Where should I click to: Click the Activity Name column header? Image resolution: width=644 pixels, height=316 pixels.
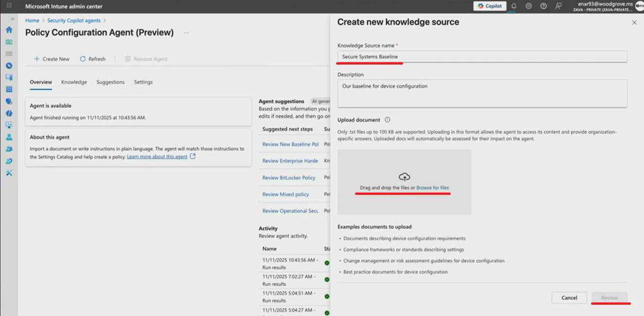coord(270,248)
